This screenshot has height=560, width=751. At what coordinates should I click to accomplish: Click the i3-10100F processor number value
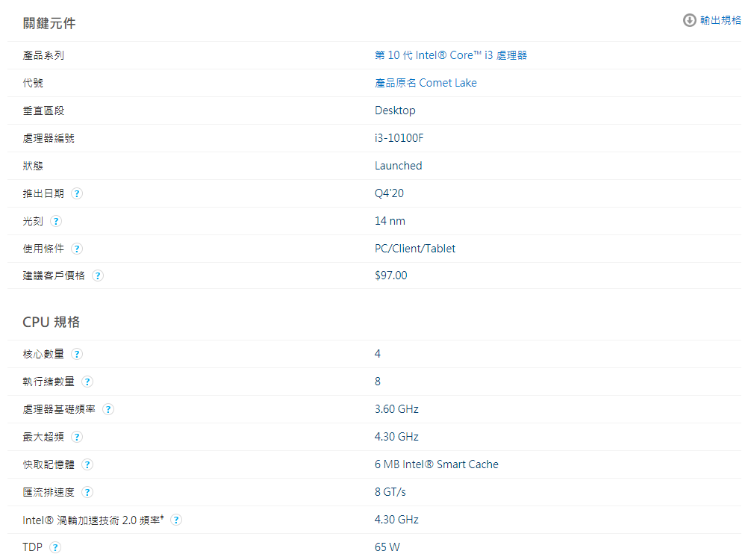pos(399,138)
